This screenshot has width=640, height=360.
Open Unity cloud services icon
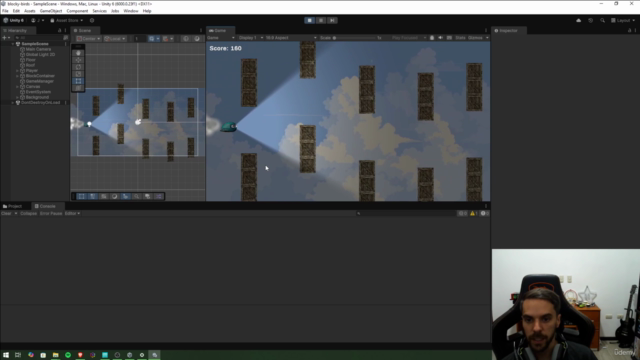[578, 20]
